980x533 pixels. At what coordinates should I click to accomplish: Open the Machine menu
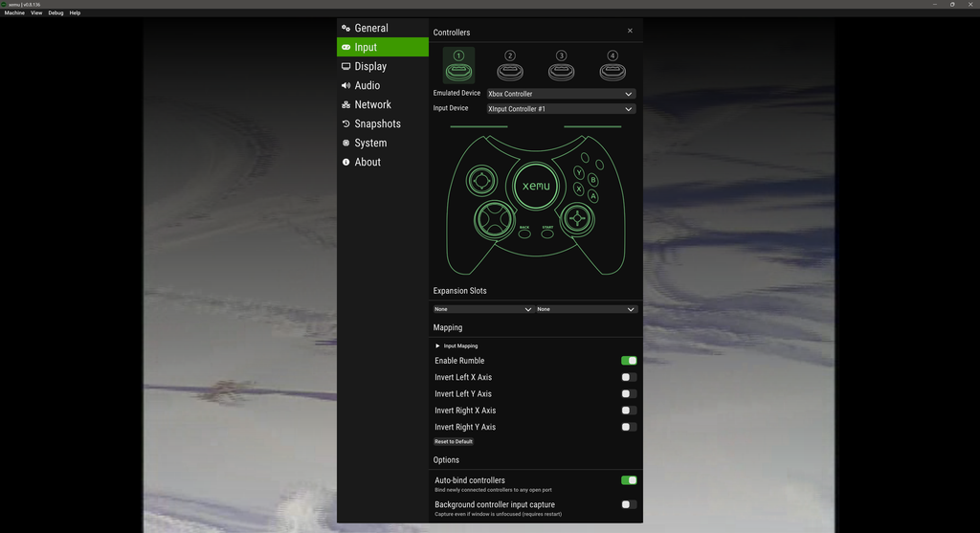pos(14,12)
